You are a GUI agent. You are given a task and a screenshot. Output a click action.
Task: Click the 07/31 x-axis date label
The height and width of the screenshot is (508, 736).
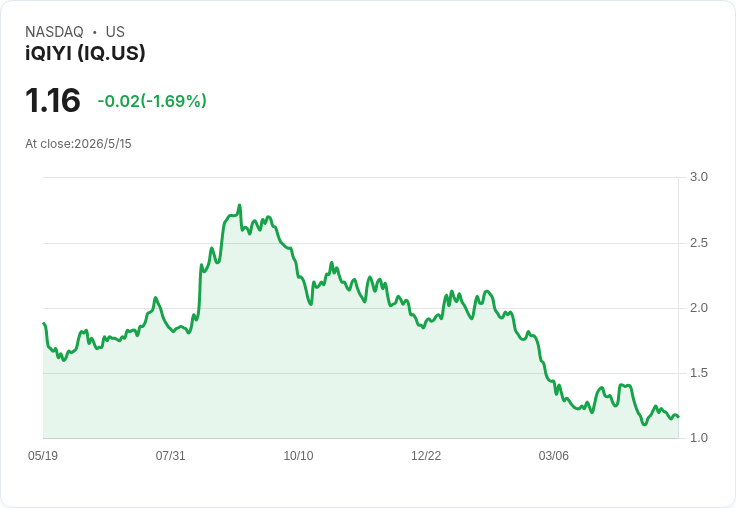click(x=170, y=455)
